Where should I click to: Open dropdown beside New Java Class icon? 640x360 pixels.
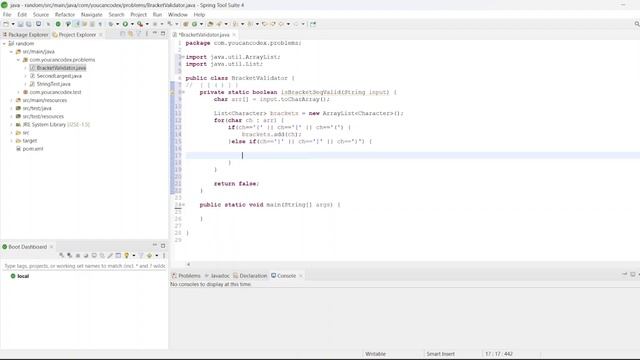[201, 24]
